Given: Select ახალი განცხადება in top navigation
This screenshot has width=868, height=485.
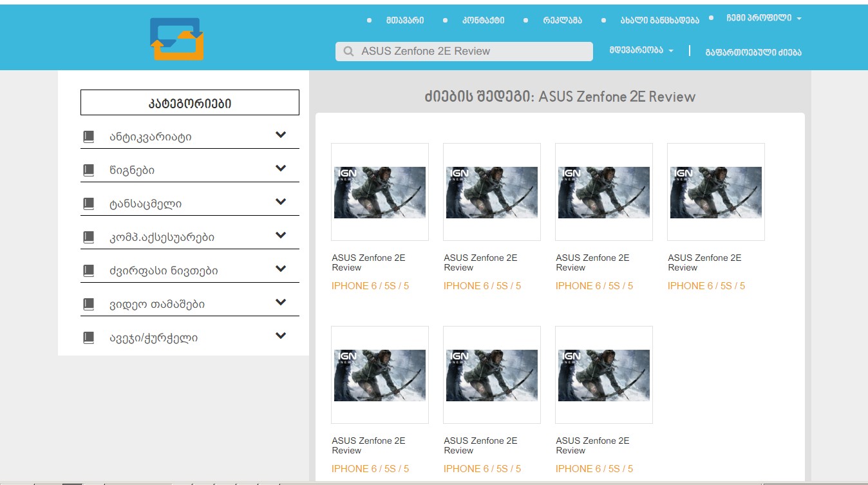Looking at the screenshot, I should click(x=659, y=20).
